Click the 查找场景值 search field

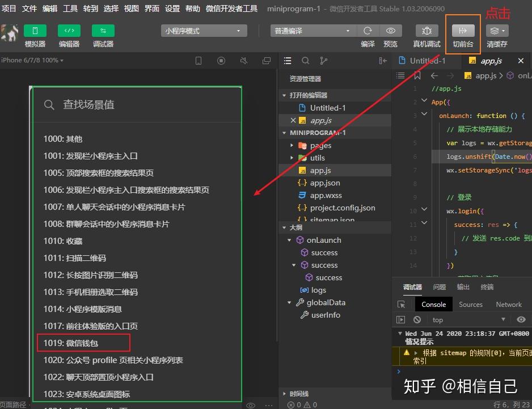pyautogui.click(x=137, y=104)
